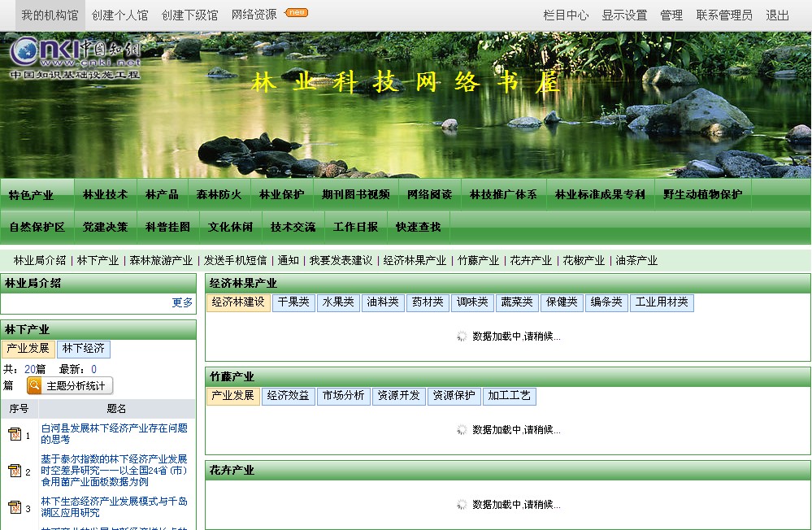Select 技术交流 navigation item
Viewport: 812px width, 530px height.
coord(293,227)
